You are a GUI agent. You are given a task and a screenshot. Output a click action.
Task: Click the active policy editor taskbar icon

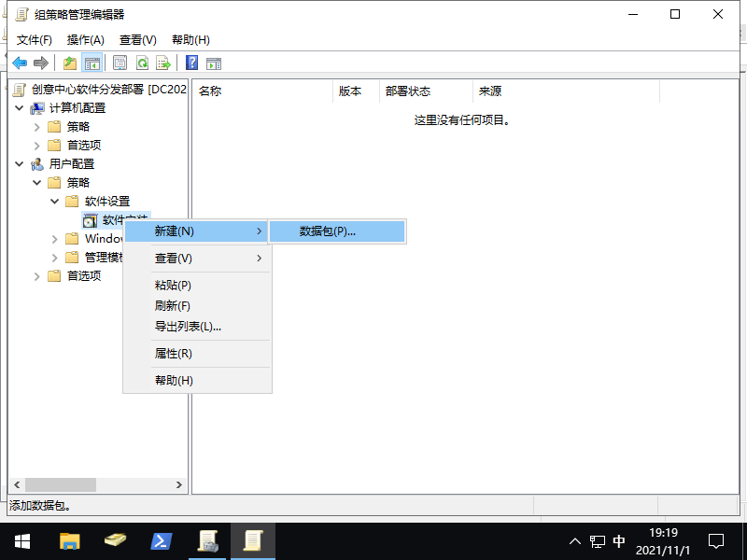[x=253, y=541]
